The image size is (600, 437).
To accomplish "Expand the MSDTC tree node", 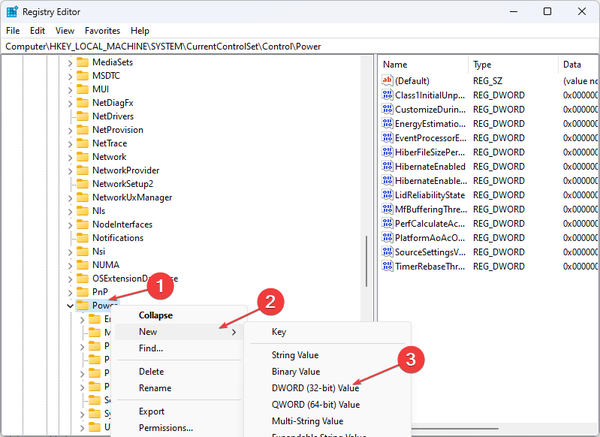I will (70, 76).
